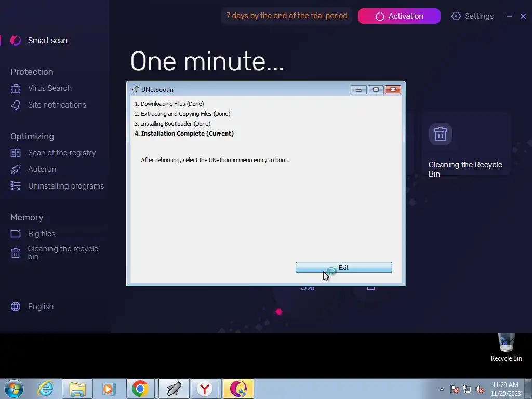Open Scan of the registry

(x=62, y=153)
